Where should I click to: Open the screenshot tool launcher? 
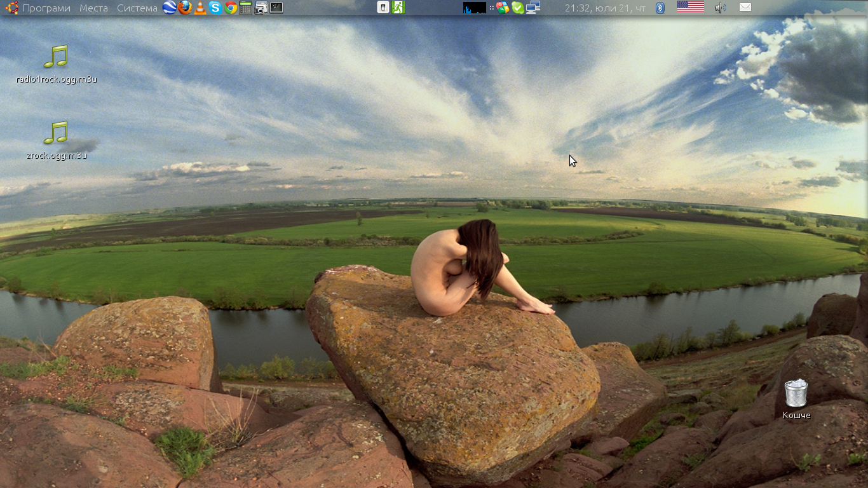click(261, 8)
